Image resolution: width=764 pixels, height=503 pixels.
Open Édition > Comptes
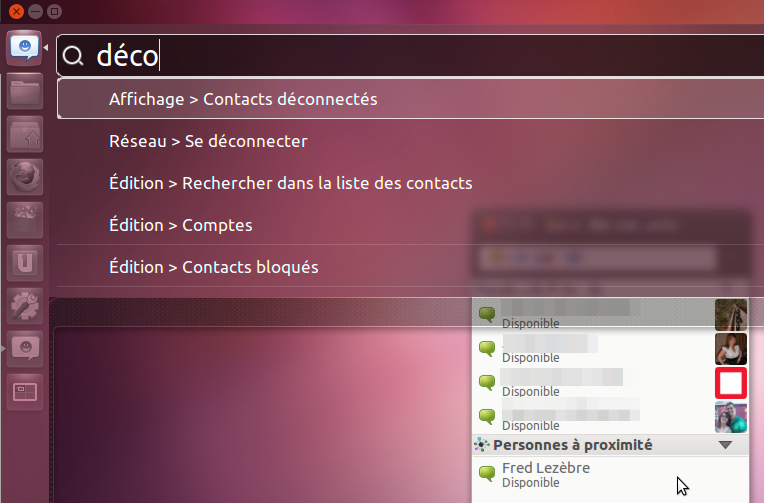pyautogui.click(x=181, y=225)
